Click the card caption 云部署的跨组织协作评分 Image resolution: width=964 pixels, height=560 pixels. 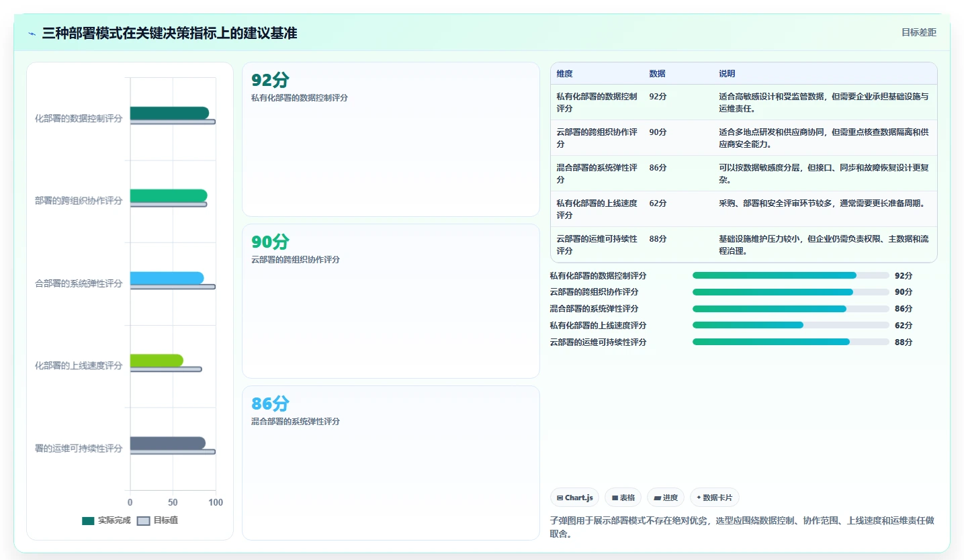(x=296, y=260)
